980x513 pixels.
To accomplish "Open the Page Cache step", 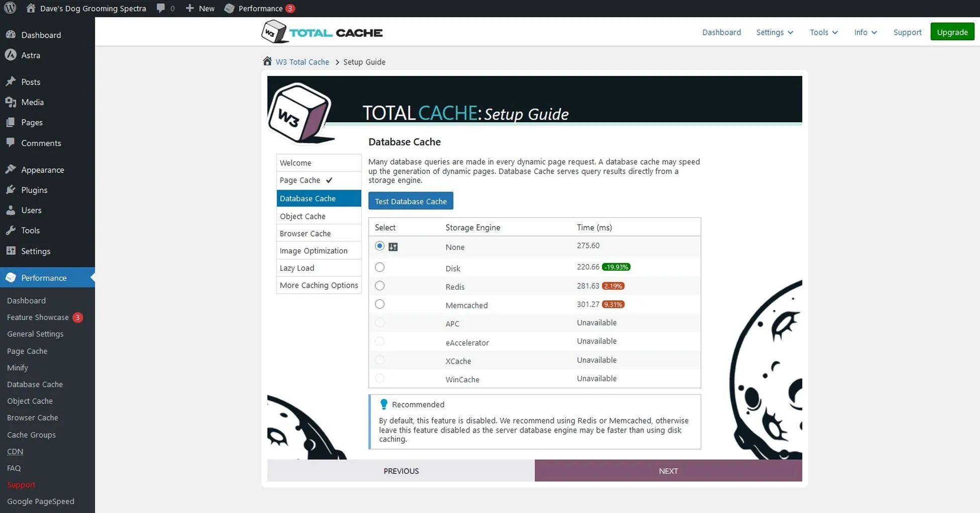I will click(x=319, y=180).
